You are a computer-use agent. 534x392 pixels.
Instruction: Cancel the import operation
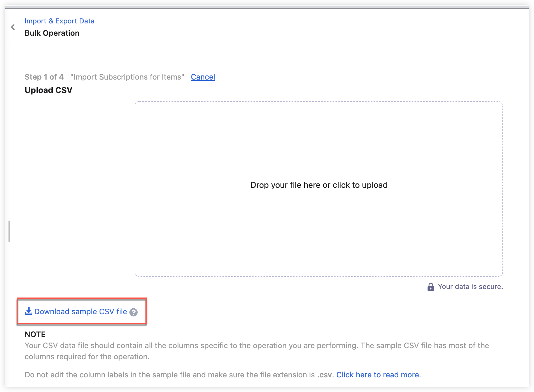coord(203,77)
